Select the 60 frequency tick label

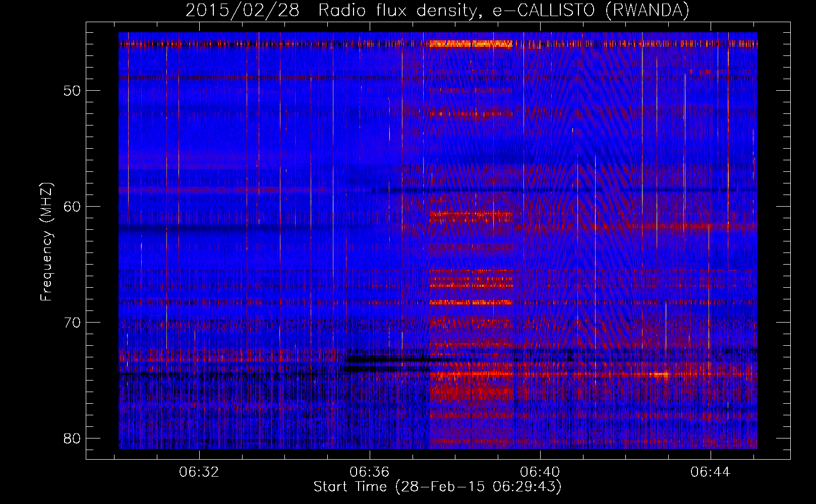[72, 207]
